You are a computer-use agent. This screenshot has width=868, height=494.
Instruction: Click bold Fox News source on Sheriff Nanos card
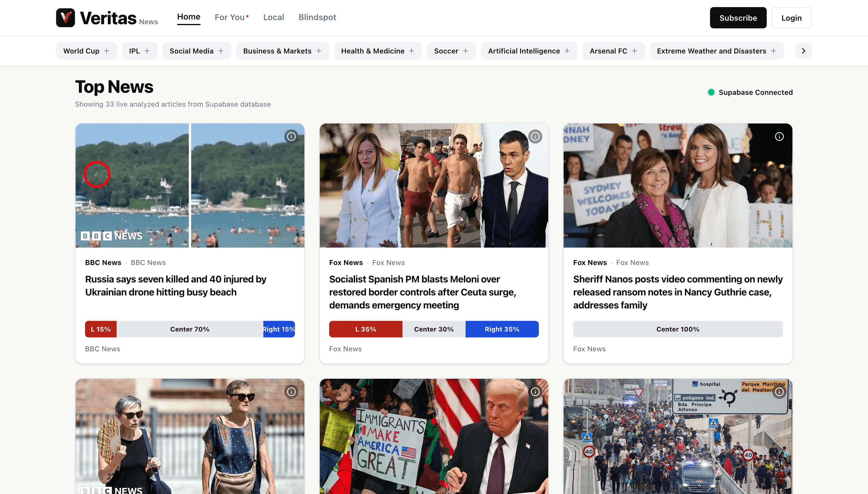[590, 263]
